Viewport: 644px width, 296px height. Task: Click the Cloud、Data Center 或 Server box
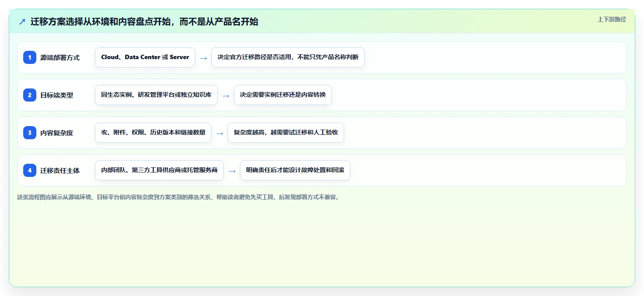point(145,57)
